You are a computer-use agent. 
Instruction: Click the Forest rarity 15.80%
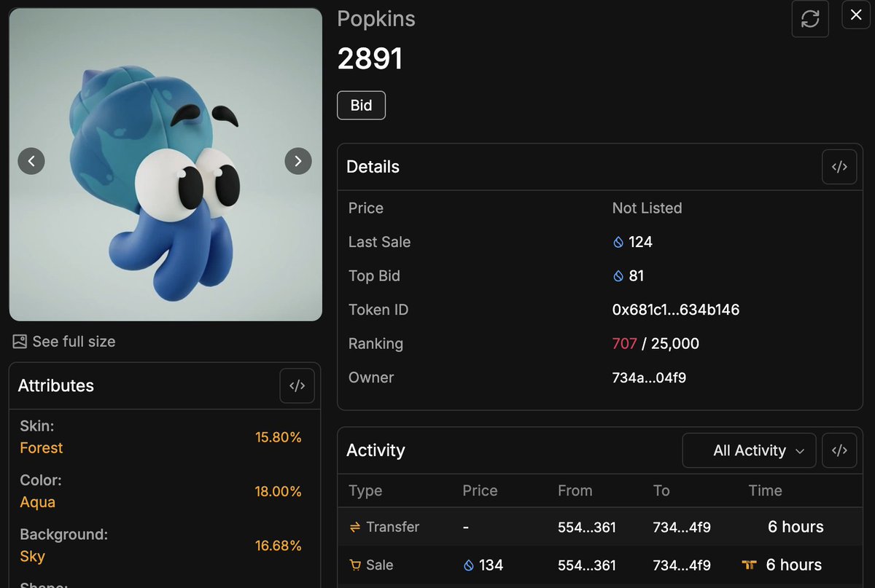coord(279,437)
